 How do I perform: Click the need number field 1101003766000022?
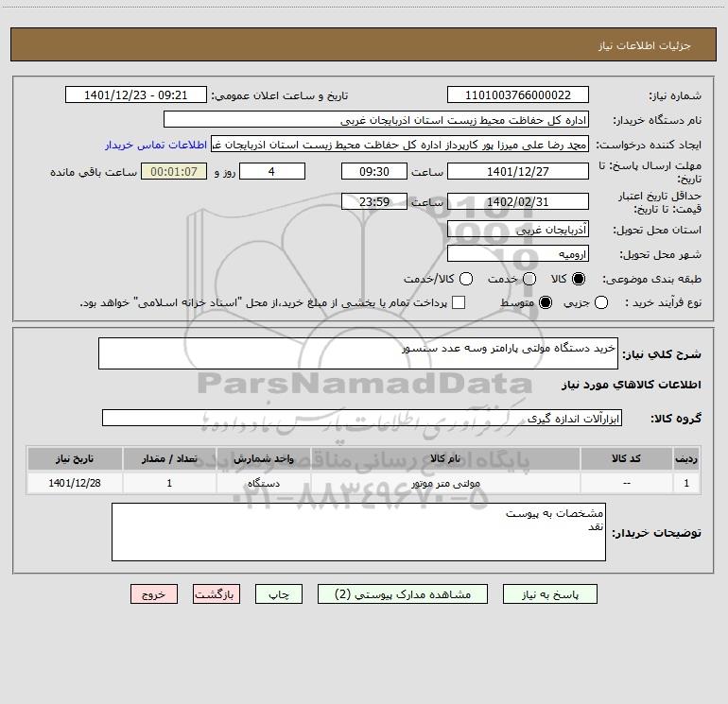(x=518, y=95)
